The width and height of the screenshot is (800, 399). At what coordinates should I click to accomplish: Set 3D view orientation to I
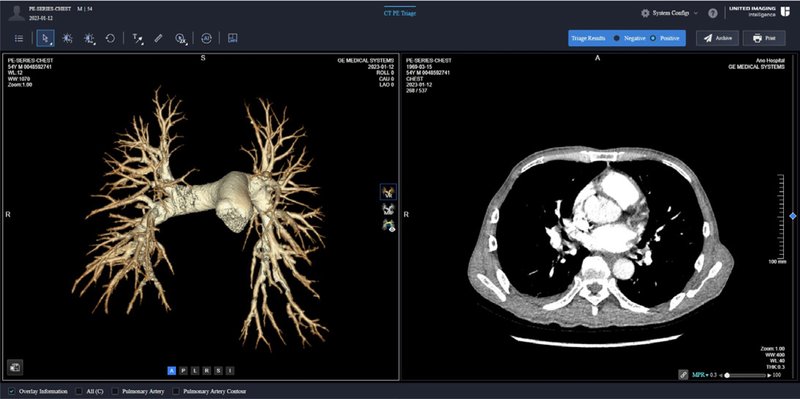point(230,371)
